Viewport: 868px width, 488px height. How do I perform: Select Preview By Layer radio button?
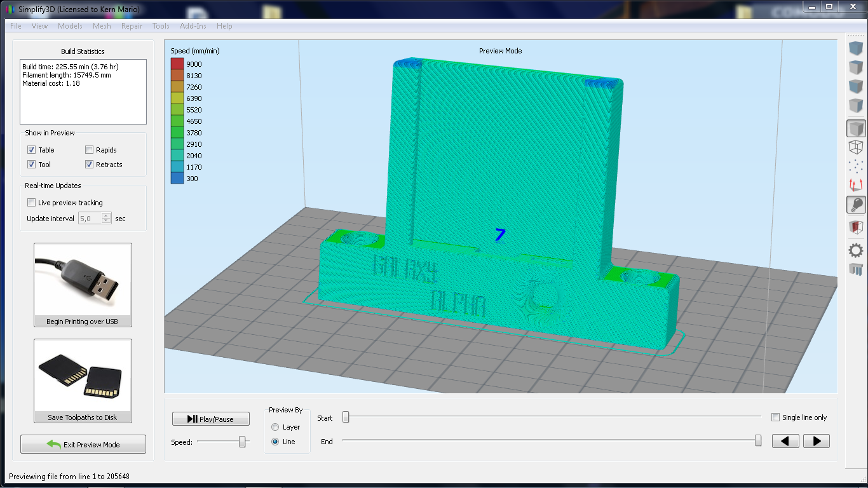click(x=275, y=427)
